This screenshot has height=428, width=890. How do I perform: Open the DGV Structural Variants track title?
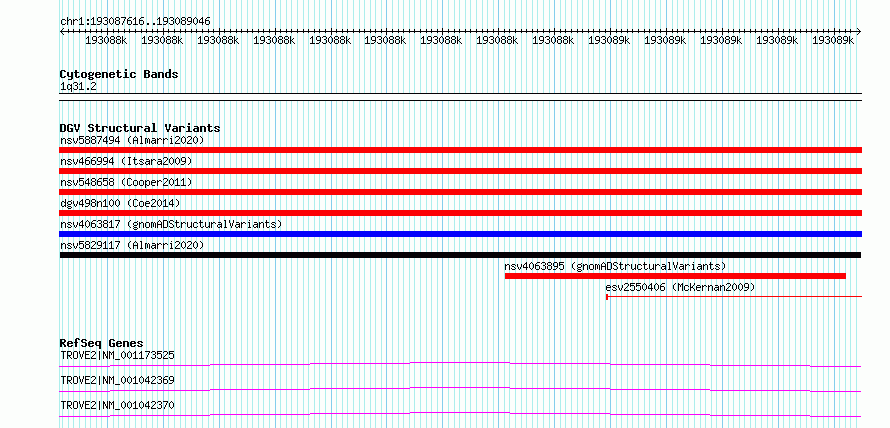coord(140,128)
